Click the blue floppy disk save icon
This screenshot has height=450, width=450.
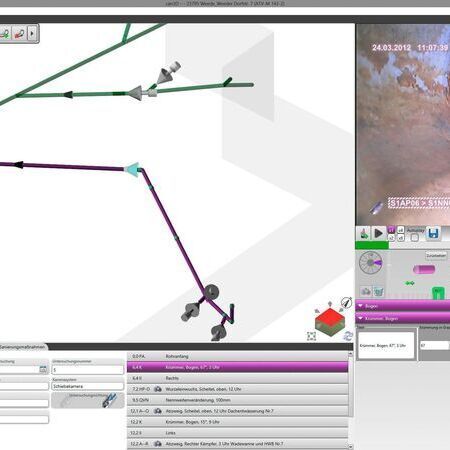coord(433,233)
